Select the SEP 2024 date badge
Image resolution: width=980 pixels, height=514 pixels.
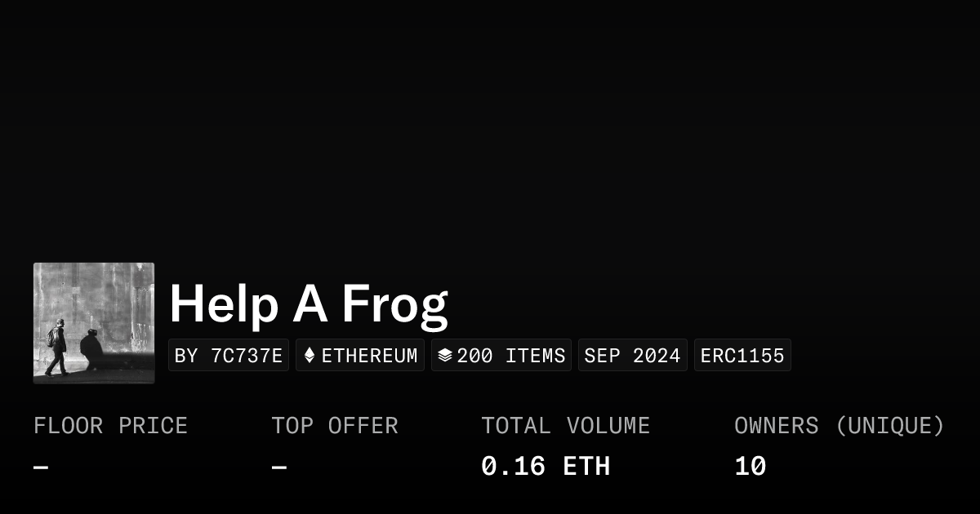coord(633,356)
